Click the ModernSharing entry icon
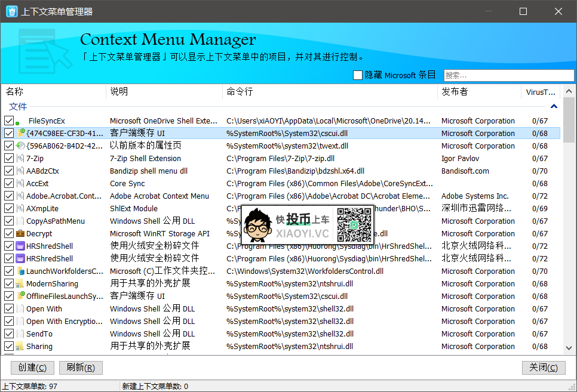577x392 pixels. (20, 284)
